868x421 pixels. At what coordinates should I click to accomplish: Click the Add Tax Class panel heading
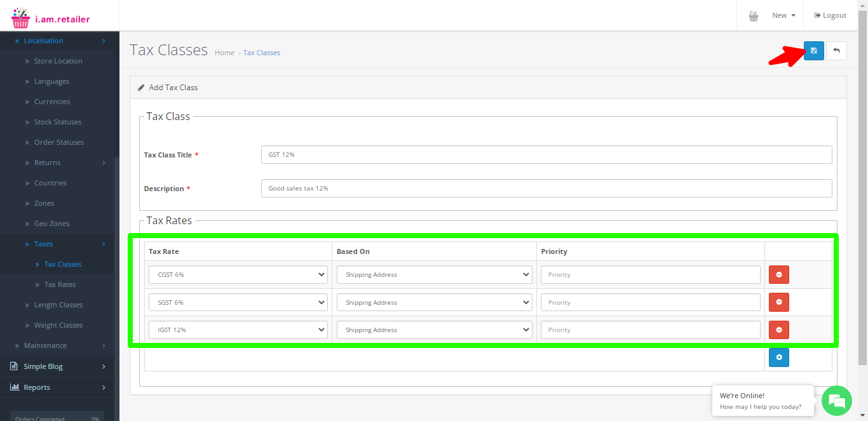click(488, 88)
